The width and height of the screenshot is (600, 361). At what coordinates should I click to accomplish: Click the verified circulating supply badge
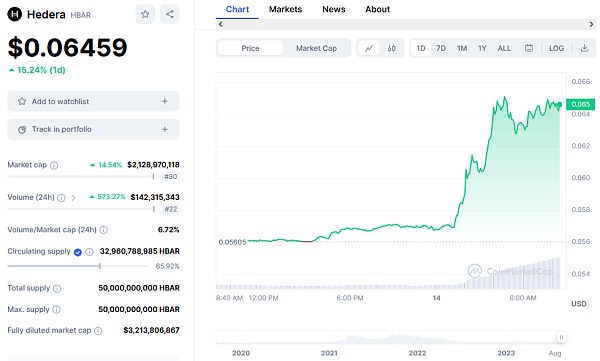click(x=78, y=252)
